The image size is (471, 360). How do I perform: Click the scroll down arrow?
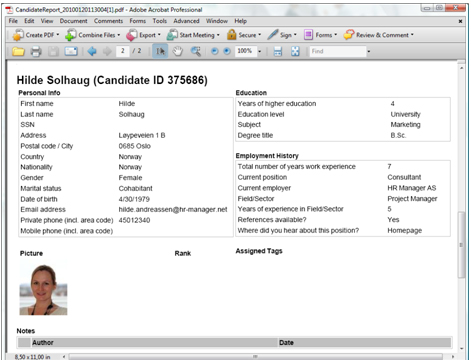point(461,348)
